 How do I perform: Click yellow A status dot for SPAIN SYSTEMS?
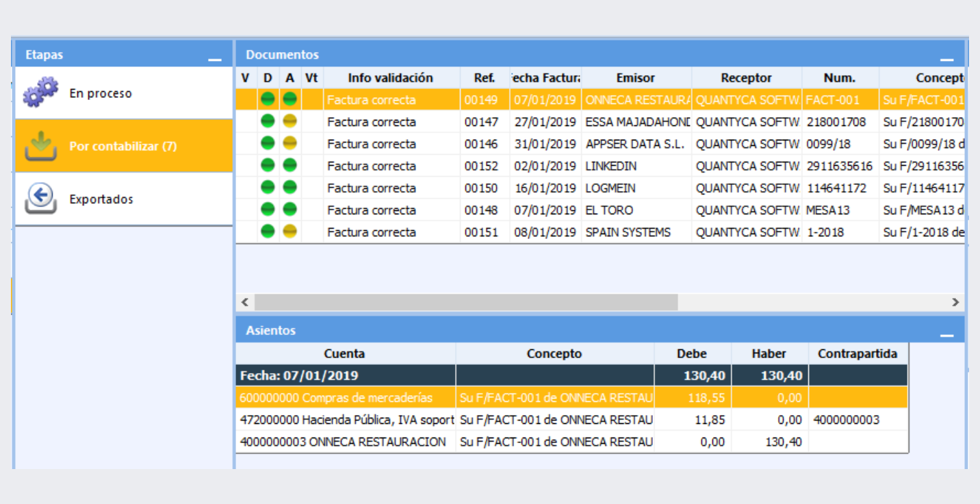(x=290, y=232)
